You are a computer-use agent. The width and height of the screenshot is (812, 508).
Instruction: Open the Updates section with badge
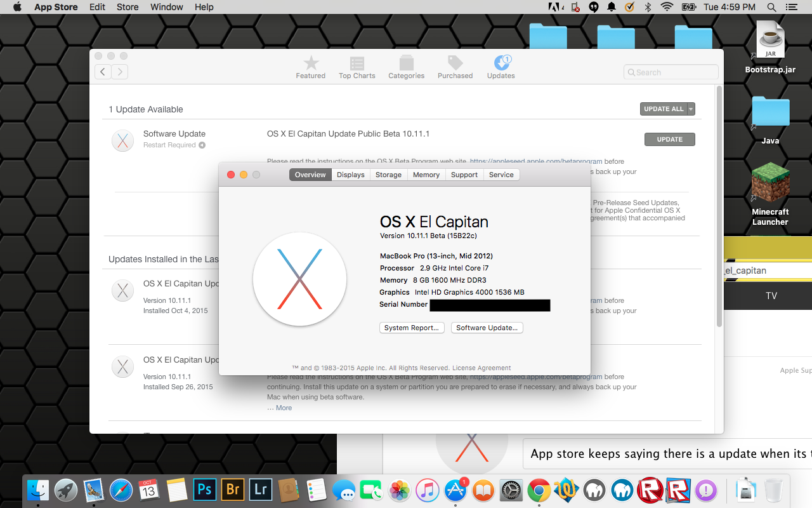click(x=501, y=67)
